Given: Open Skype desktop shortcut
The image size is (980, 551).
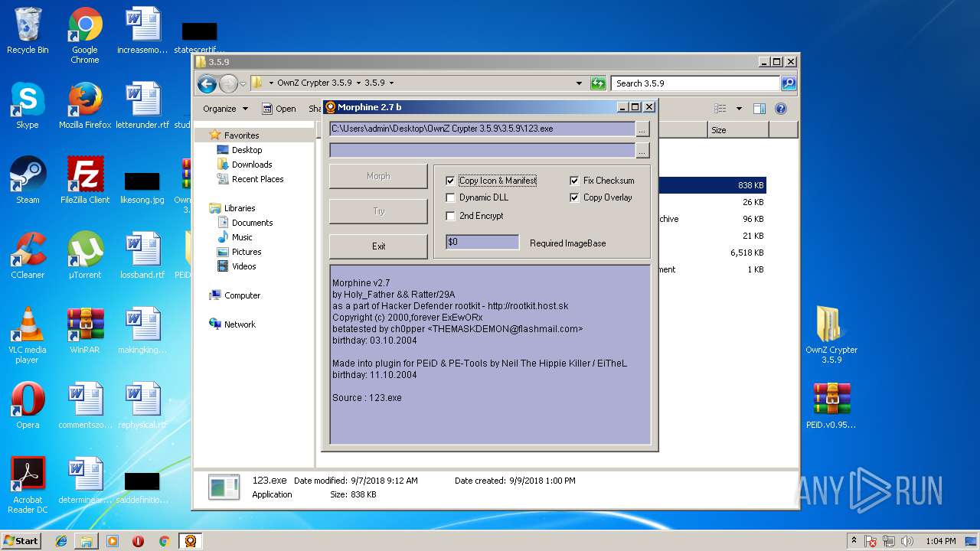Looking at the screenshot, I should pyautogui.click(x=28, y=106).
